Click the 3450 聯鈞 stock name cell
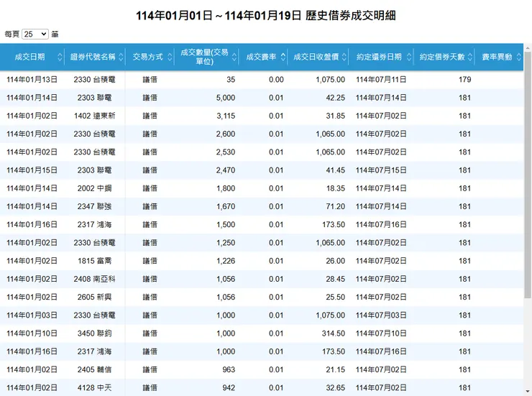The height and width of the screenshot is (396, 532). (x=95, y=333)
